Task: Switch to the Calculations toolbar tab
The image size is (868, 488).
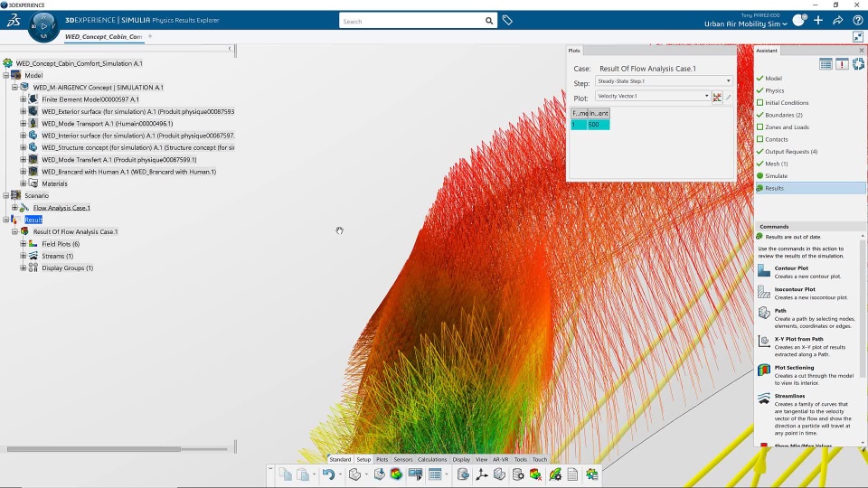Action: click(432, 459)
